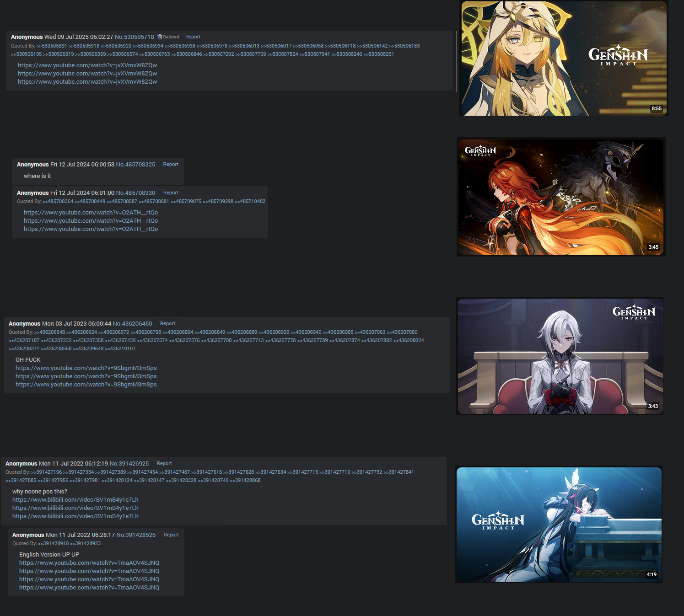Jump to quoting reply >>391427196
684x616 pixels.
click(46, 472)
